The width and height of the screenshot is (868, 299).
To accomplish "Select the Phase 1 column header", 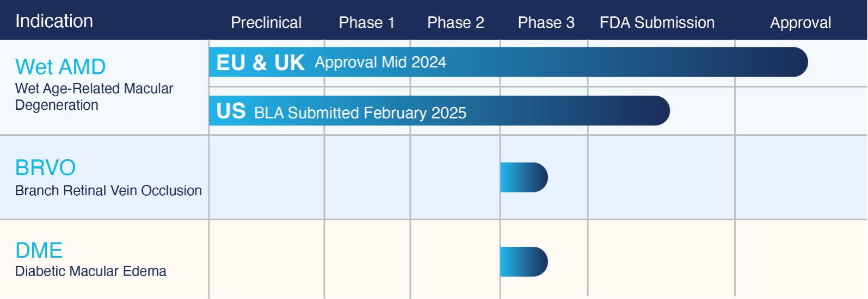I will click(x=367, y=22).
